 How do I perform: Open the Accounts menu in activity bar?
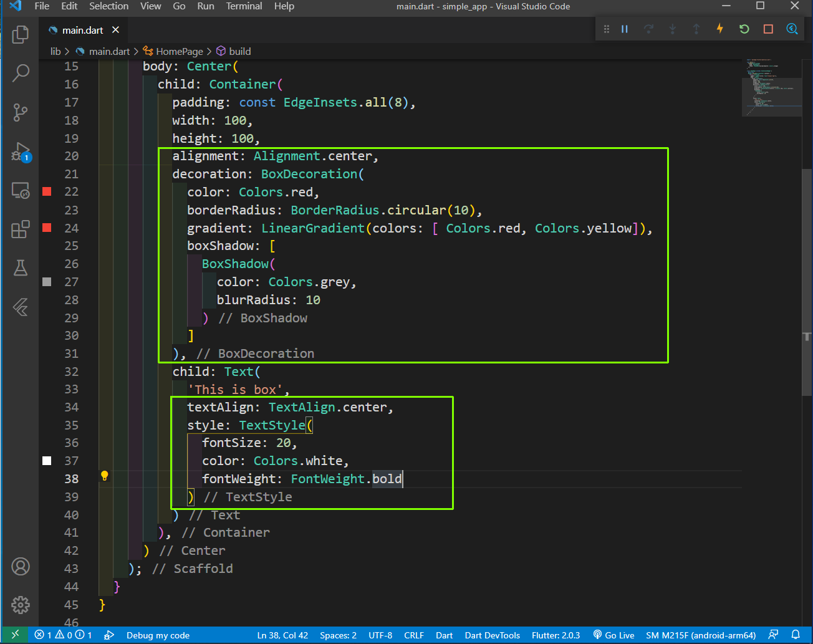coord(20,566)
